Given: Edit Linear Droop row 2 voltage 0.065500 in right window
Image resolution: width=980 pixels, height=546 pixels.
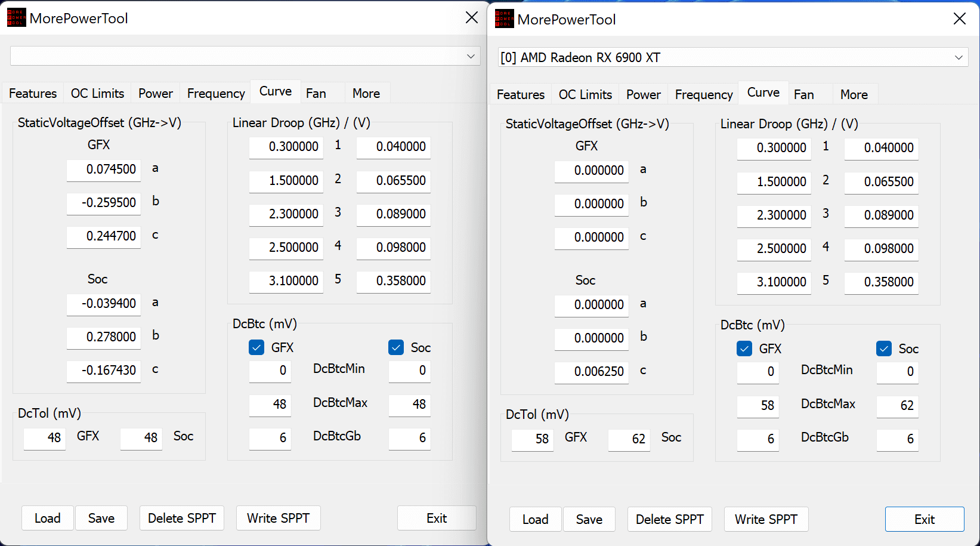Looking at the screenshot, I should coord(882,182).
